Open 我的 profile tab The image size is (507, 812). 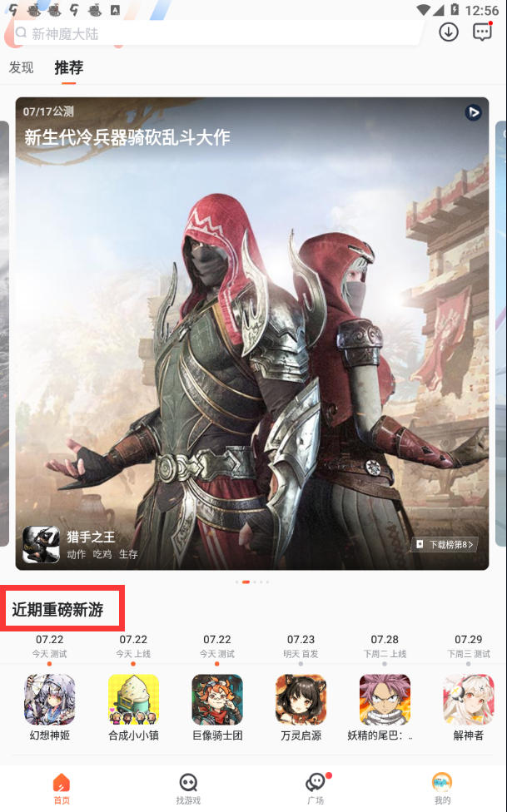click(x=442, y=790)
